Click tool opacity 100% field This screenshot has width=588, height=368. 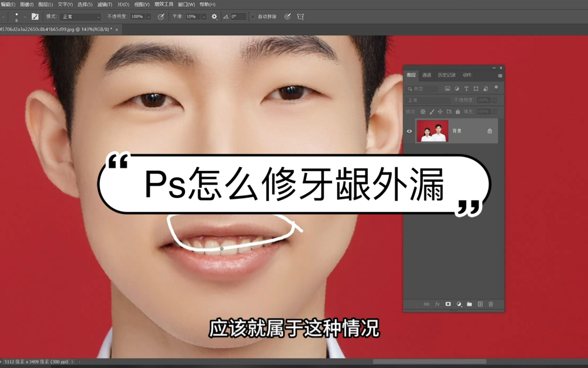coord(138,17)
